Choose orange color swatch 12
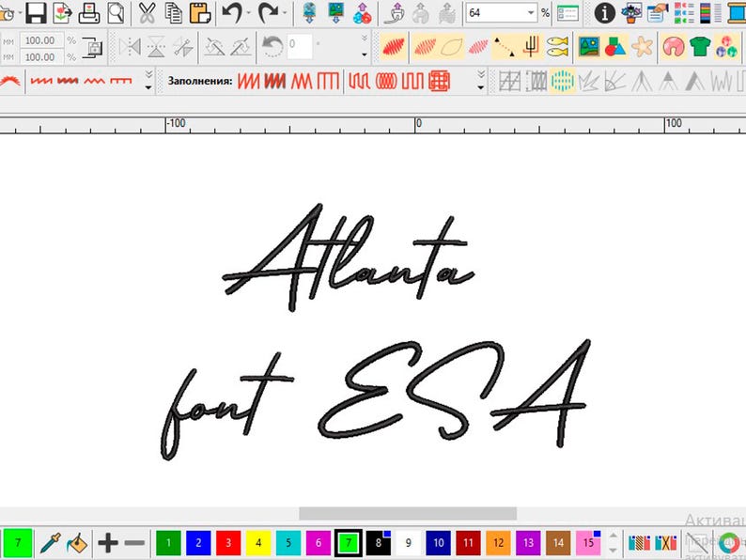 point(498,542)
